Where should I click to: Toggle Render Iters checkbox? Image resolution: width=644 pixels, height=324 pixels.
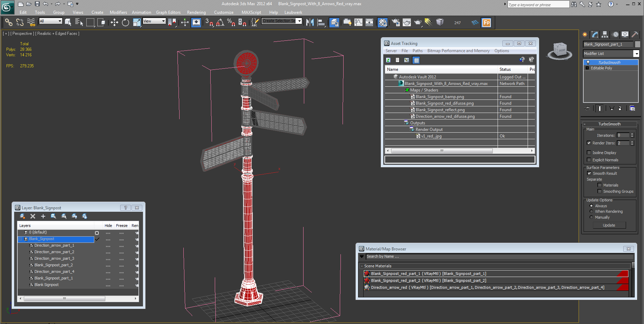click(589, 143)
